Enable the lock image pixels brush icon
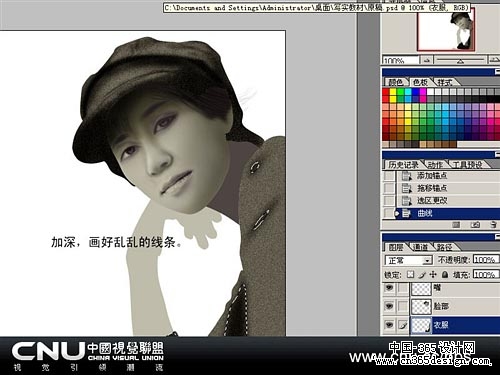The height and width of the screenshot is (375, 500). (x=422, y=274)
